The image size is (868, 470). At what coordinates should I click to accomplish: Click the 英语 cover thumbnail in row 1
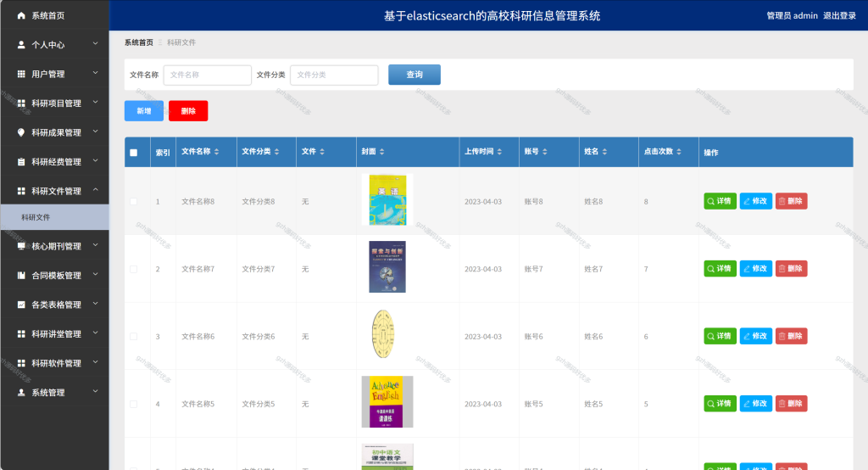387,199
